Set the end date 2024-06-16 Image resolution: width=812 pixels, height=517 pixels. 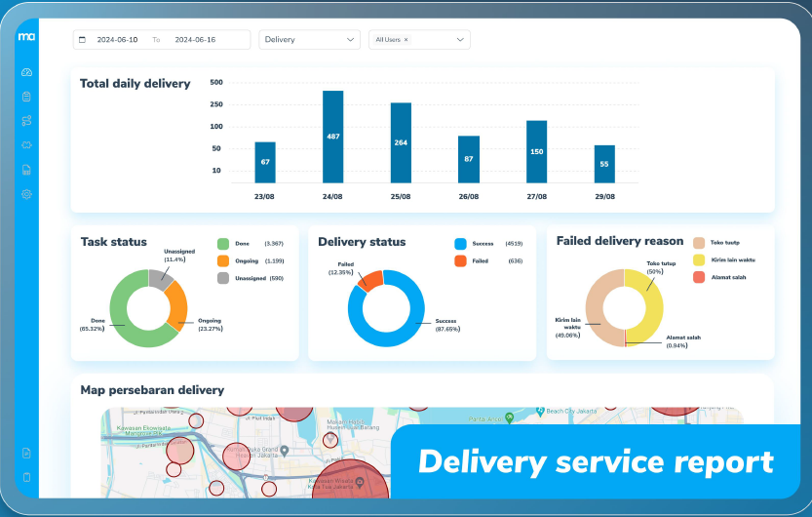click(x=195, y=40)
